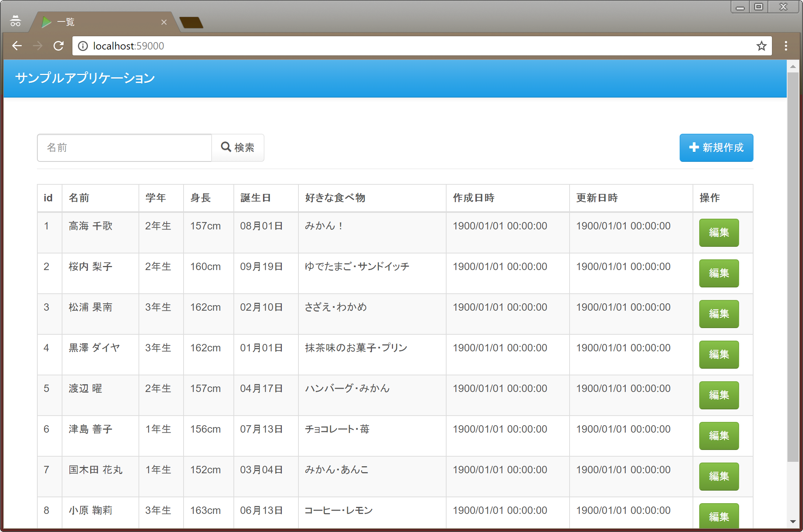The width and height of the screenshot is (803, 532).
Task: Edit record for 渡辺 曜 via 編集 button
Action: [718, 395]
